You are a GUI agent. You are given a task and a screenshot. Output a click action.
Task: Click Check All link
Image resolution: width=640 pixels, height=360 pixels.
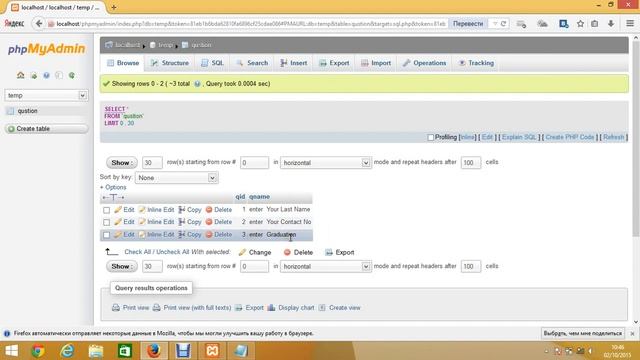139,252
